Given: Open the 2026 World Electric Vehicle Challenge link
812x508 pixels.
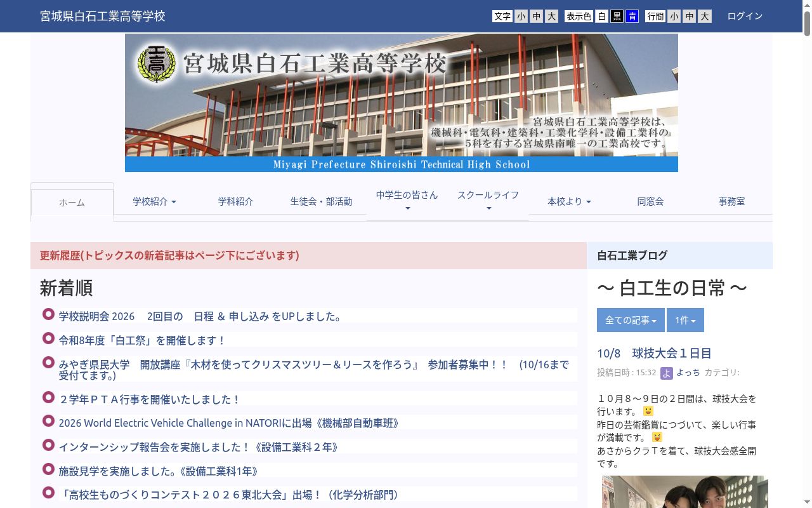Looking at the screenshot, I should point(229,423).
